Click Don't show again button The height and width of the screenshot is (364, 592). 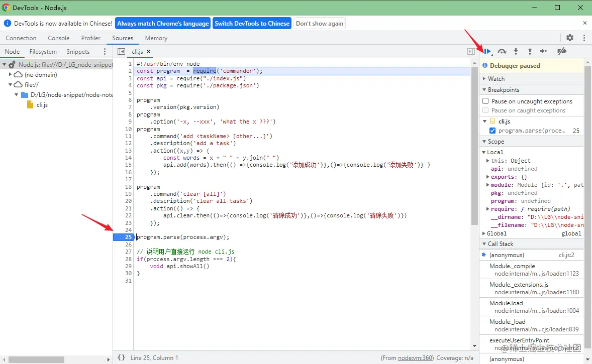point(320,24)
